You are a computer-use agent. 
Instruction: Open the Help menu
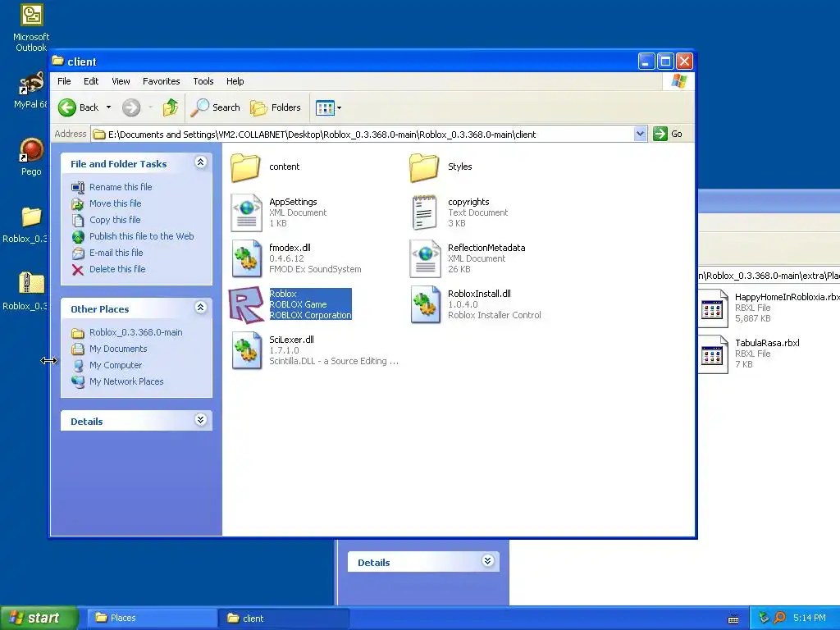(235, 81)
